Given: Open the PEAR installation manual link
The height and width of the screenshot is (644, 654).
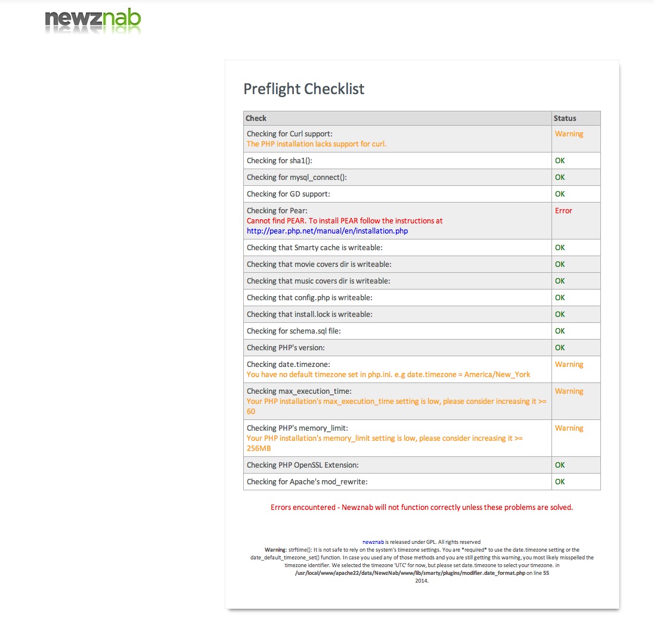Looking at the screenshot, I should [327, 231].
